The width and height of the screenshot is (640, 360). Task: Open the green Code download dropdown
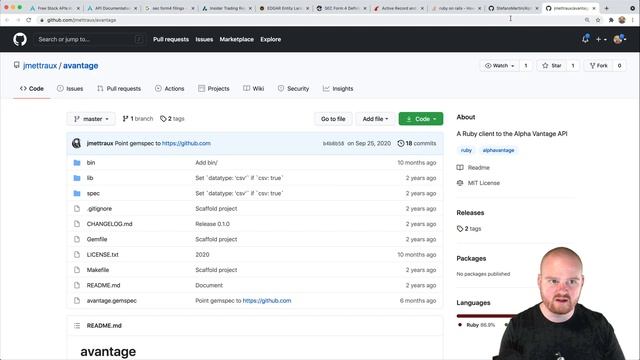(x=421, y=119)
